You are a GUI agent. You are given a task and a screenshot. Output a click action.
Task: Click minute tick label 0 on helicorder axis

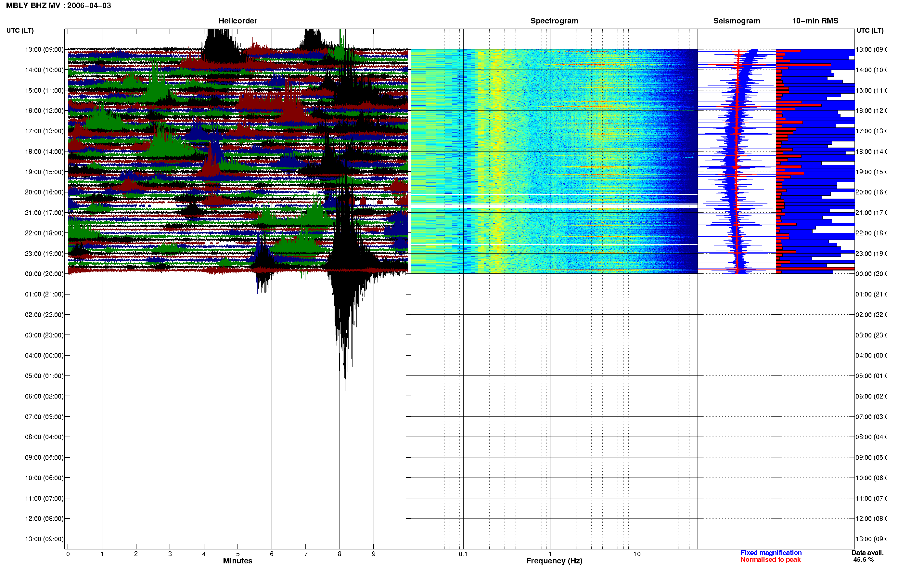click(68, 554)
